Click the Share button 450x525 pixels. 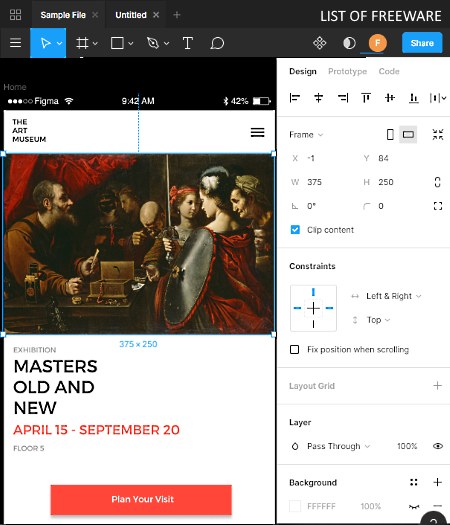click(422, 43)
